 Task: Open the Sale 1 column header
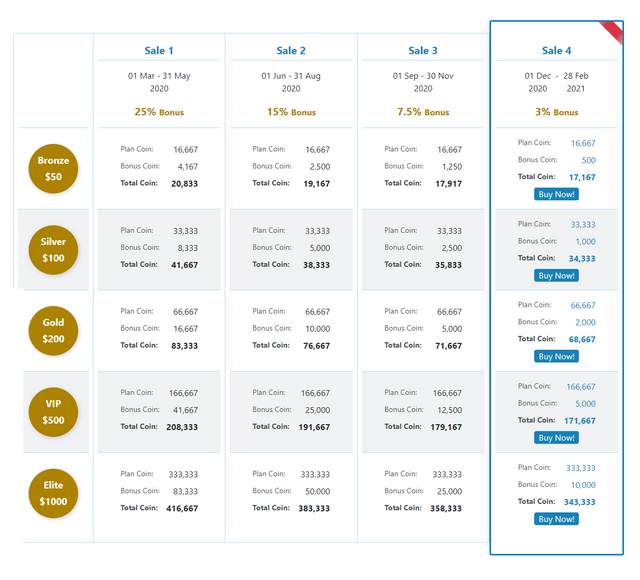pyautogui.click(x=159, y=51)
